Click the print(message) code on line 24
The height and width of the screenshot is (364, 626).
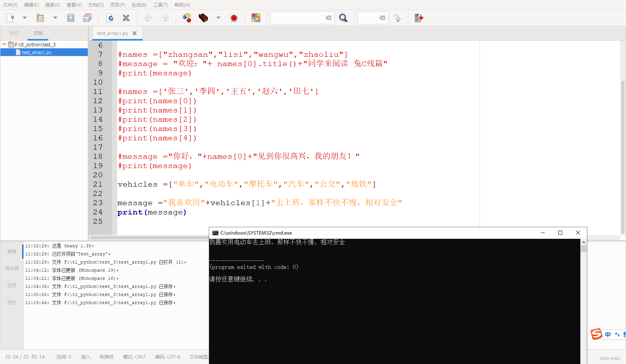pos(152,212)
